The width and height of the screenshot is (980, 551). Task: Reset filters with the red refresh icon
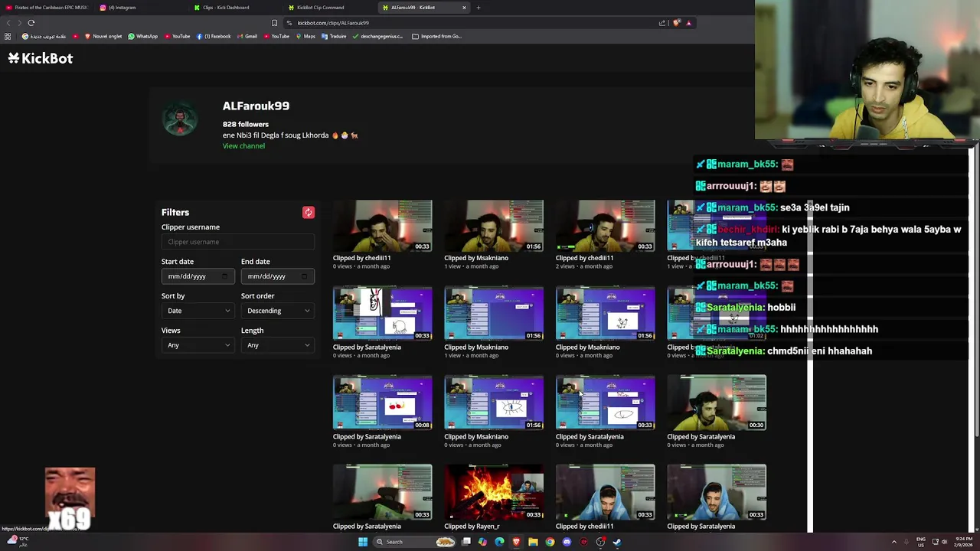pyautogui.click(x=309, y=213)
